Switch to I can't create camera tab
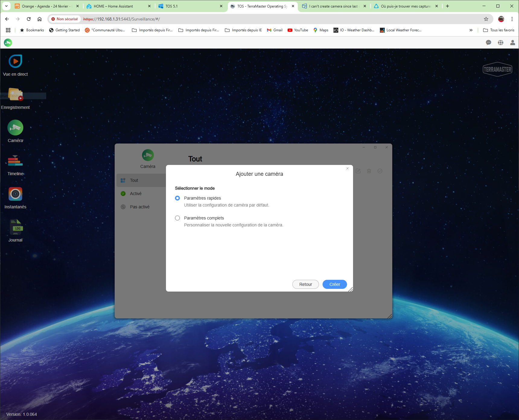Image resolution: width=519 pixels, height=420 pixels. 334,6
